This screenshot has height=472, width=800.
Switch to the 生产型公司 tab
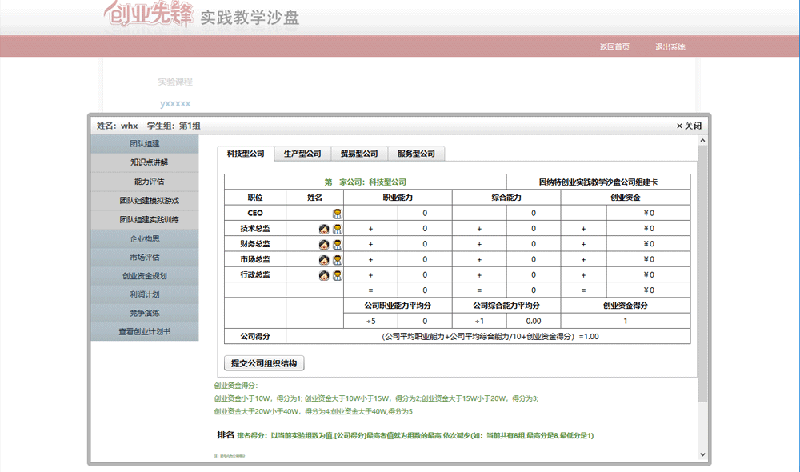[302, 154]
